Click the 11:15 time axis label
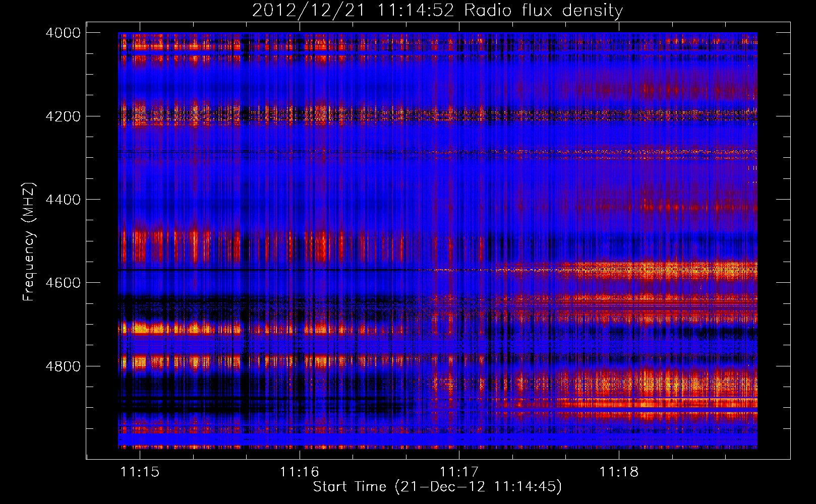The image size is (816, 504). (140, 472)
